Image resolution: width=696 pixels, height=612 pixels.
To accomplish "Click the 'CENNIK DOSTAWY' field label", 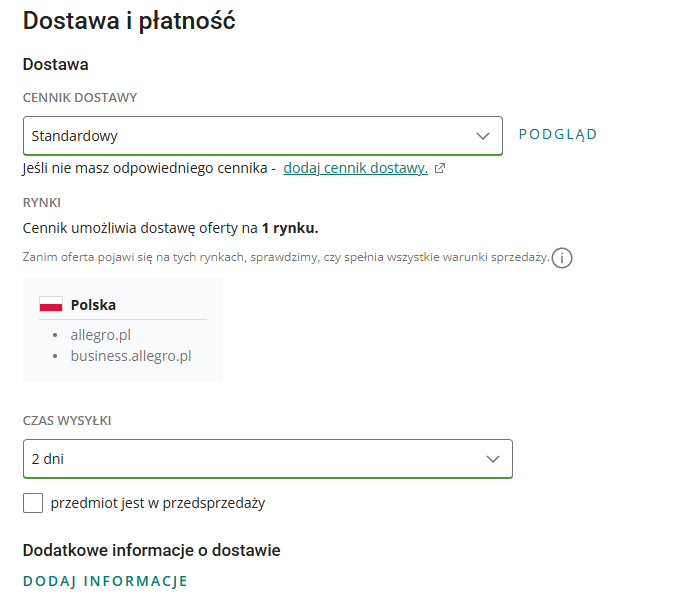I will tap(80, 98).
